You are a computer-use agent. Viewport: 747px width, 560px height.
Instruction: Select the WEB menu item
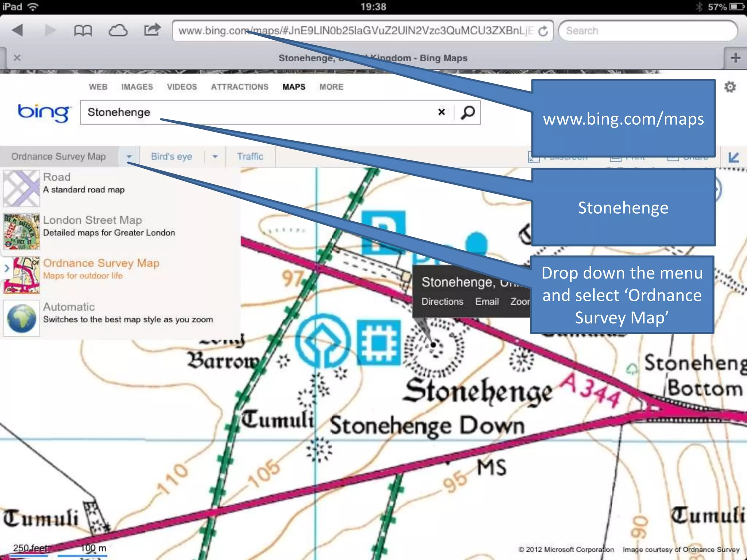(x=98, y=87)
